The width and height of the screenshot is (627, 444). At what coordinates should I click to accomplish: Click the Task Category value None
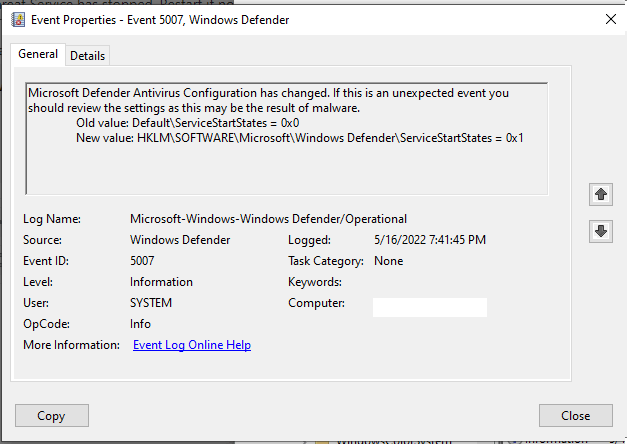point(388,261)
